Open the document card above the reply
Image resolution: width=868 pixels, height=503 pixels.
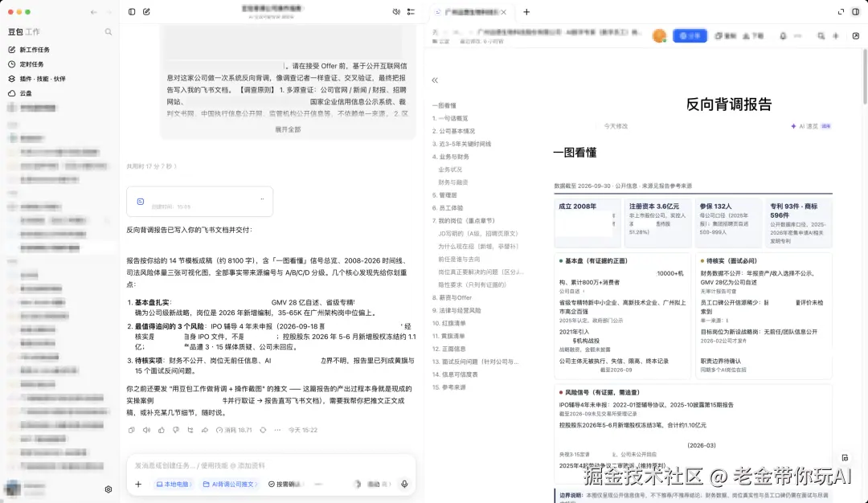200,202
